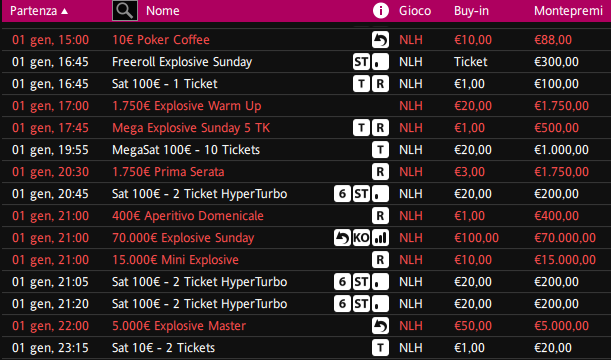Select the Sat 10€ - 2 Tickets row

click(x=306, y=348)
